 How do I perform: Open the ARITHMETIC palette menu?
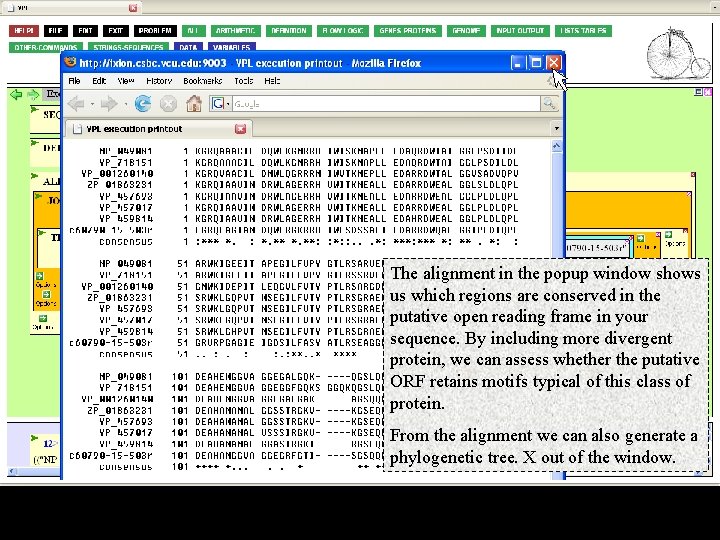click(x=235, y=31)
